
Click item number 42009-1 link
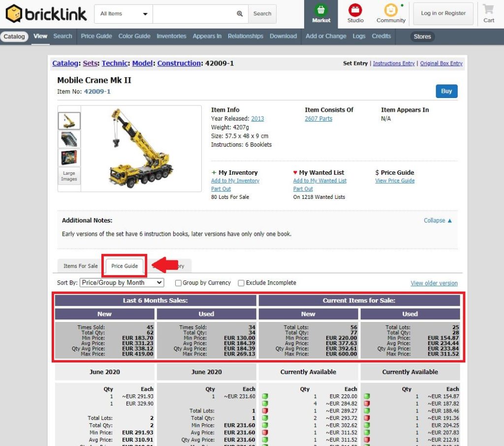pos(97,92)
